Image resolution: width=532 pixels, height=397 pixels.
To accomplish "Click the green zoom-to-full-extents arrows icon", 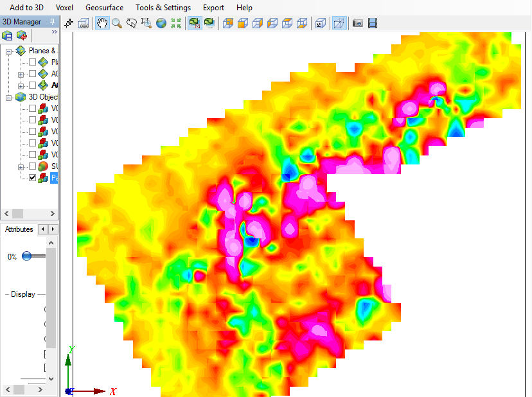I will pos(175,23).
